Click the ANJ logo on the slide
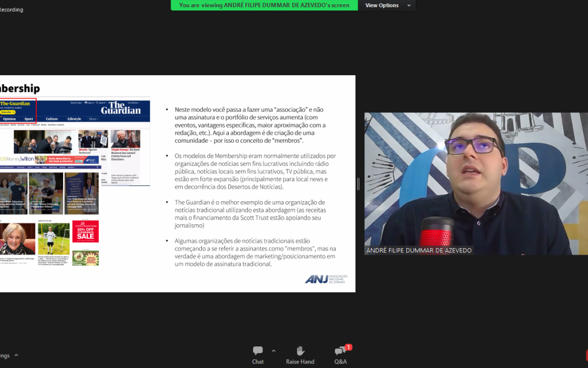This screenshot has width=588, height=368. 326,279
